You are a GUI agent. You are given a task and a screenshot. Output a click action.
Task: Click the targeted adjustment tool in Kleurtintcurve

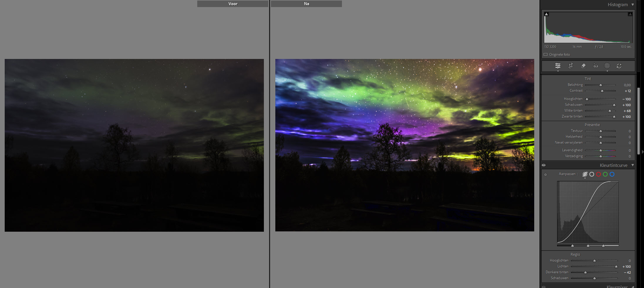[x=546, y=175]
